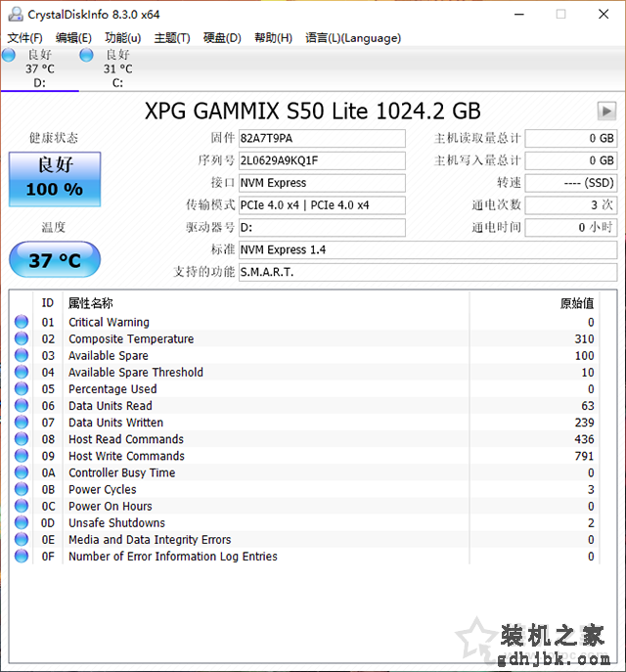Screen dimensions: 626x672
Task: Click the 37 °C temperature button
Action: point(55,260)
